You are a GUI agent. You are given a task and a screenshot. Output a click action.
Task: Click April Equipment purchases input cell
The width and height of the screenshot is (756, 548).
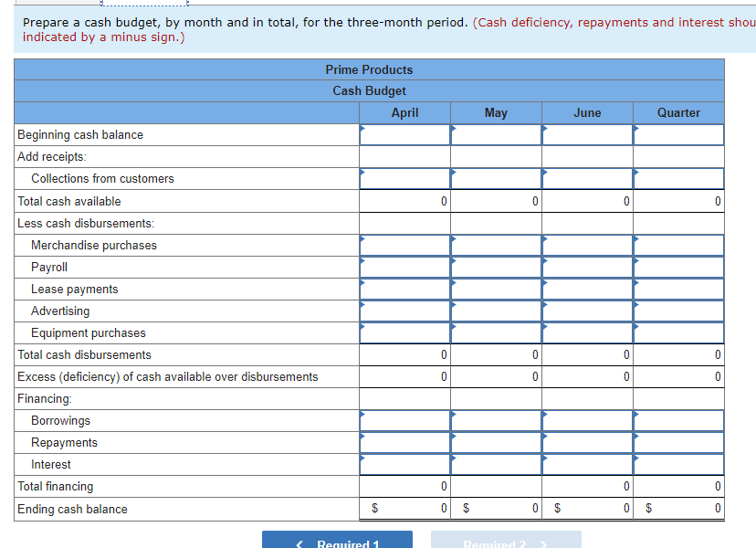(404, 332)
